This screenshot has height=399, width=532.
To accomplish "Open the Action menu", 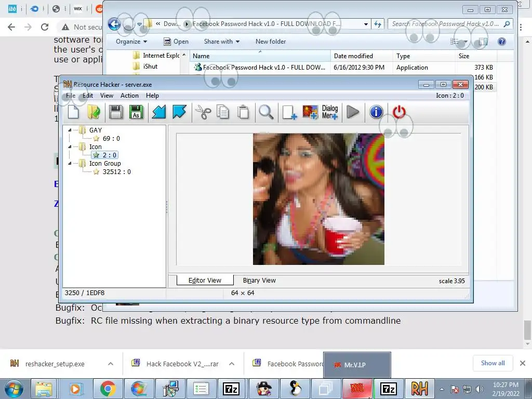I will click(x=129, y=96).
